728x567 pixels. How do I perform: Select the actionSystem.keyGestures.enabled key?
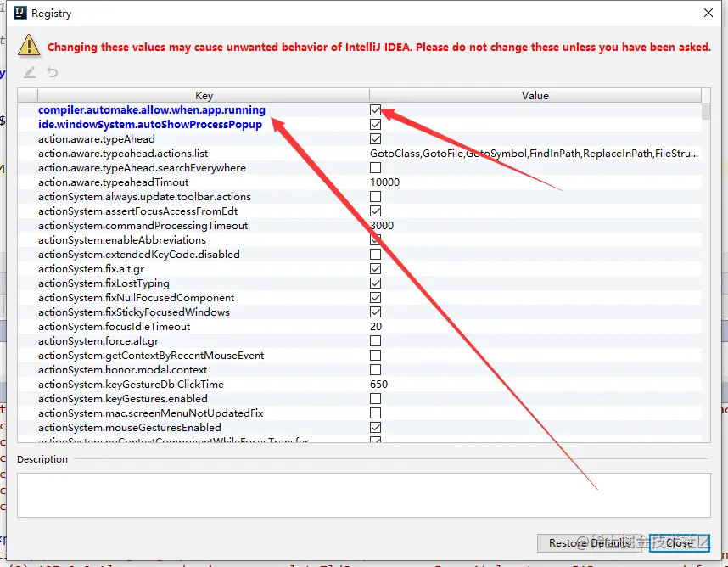coord(122,398)
